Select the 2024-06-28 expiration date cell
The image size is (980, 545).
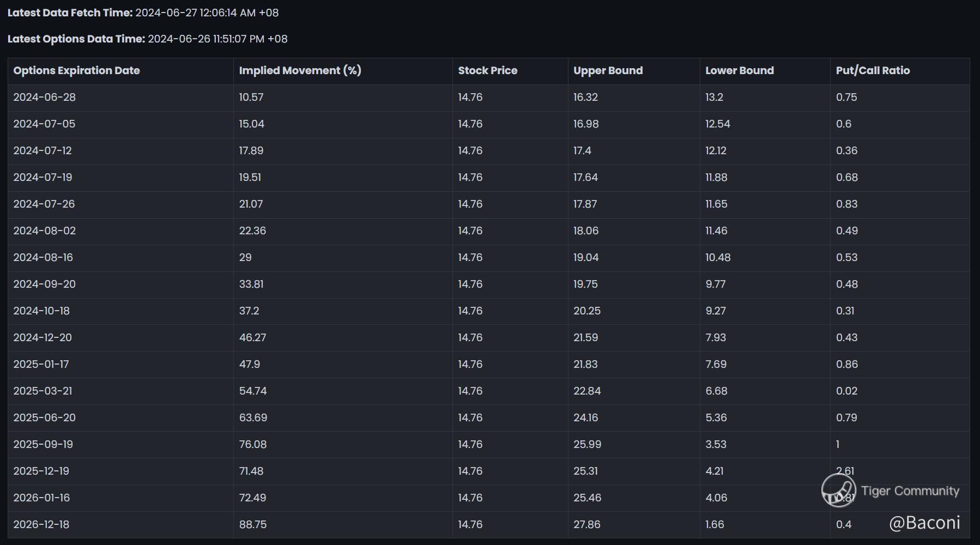point(45,98)
